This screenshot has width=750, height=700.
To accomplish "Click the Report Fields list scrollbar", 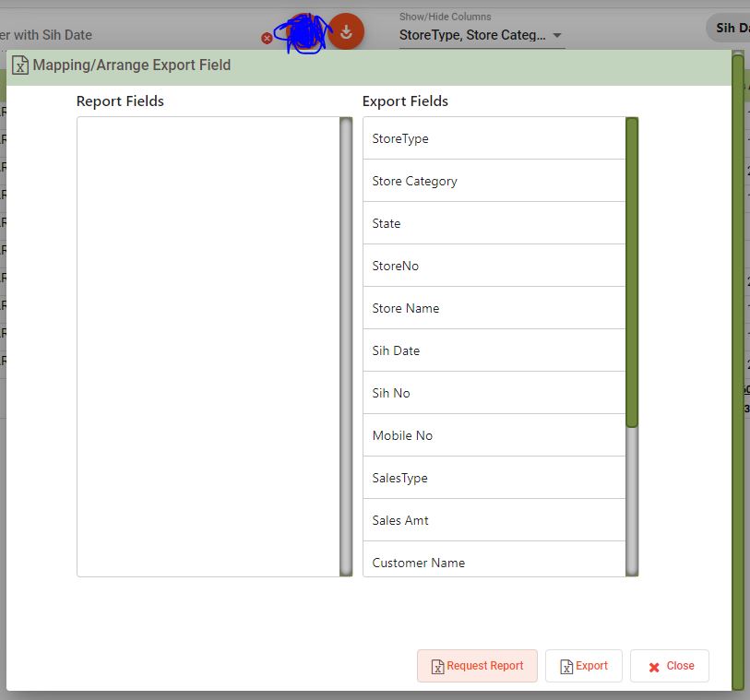I will [346, 346].
